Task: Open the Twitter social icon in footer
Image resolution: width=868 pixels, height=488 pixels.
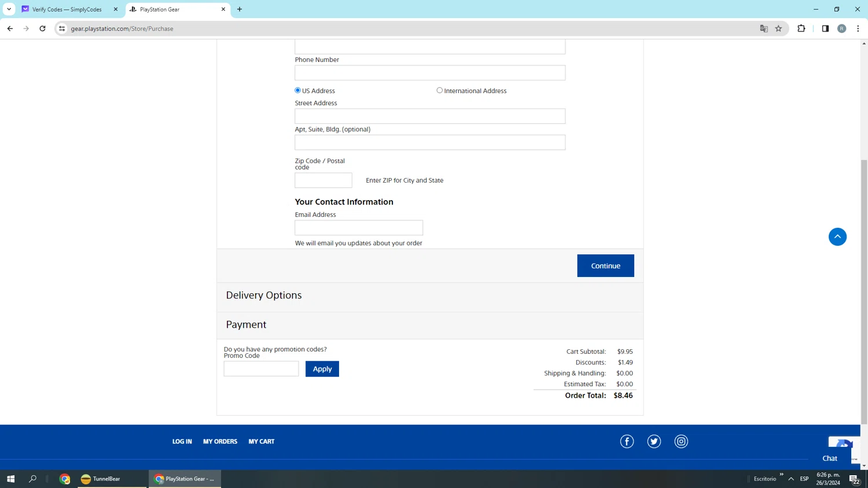Action: click(x=654, y=441)
